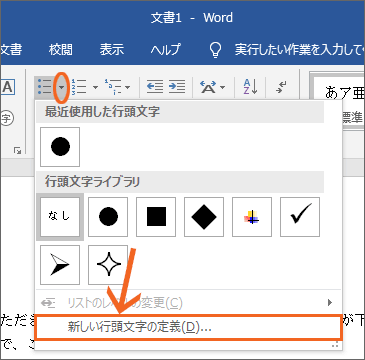The image size is (365, 360).
Task: Choose checkmark bullet in bullet library
Action: (300, 217)
